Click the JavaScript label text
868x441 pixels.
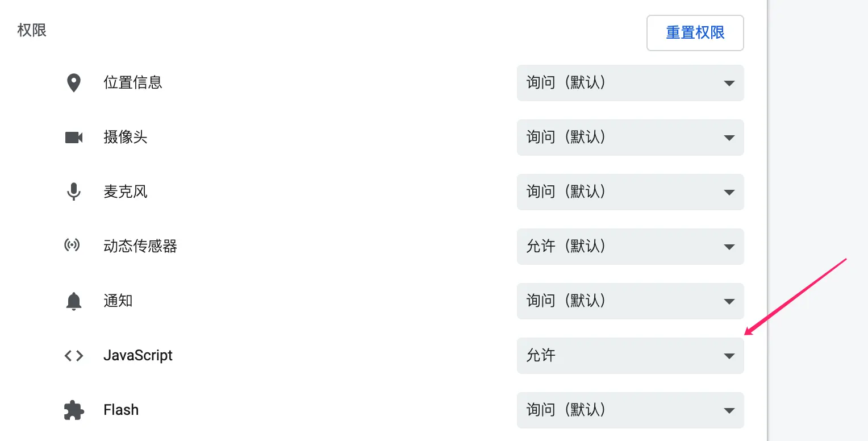tap(138, 356)
